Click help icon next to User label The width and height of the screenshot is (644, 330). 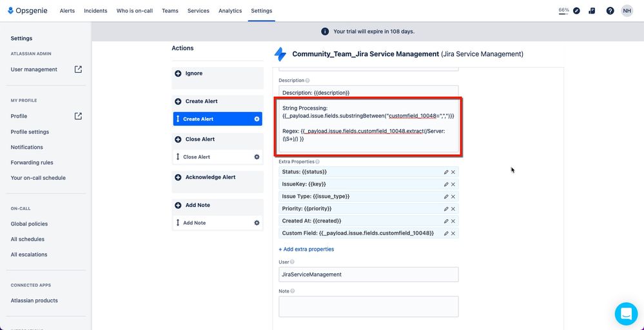(292, 262)
